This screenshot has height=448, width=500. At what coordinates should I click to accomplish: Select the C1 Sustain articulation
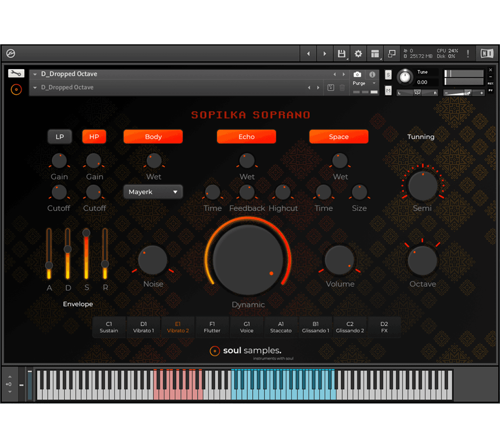pos(109,327)
